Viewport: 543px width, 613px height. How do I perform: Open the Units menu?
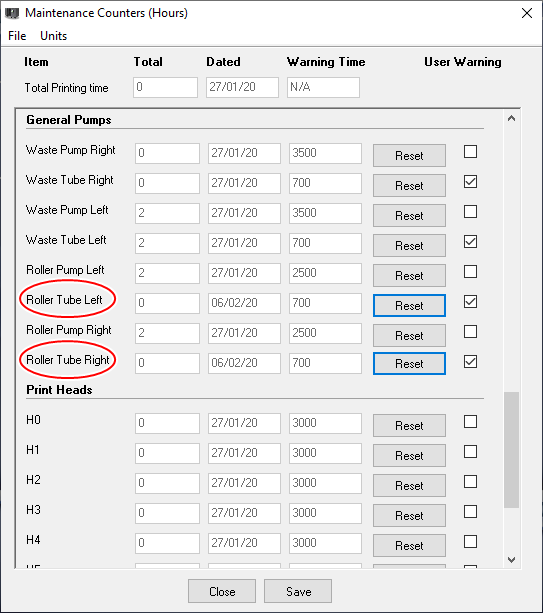(x=54, y=36)
